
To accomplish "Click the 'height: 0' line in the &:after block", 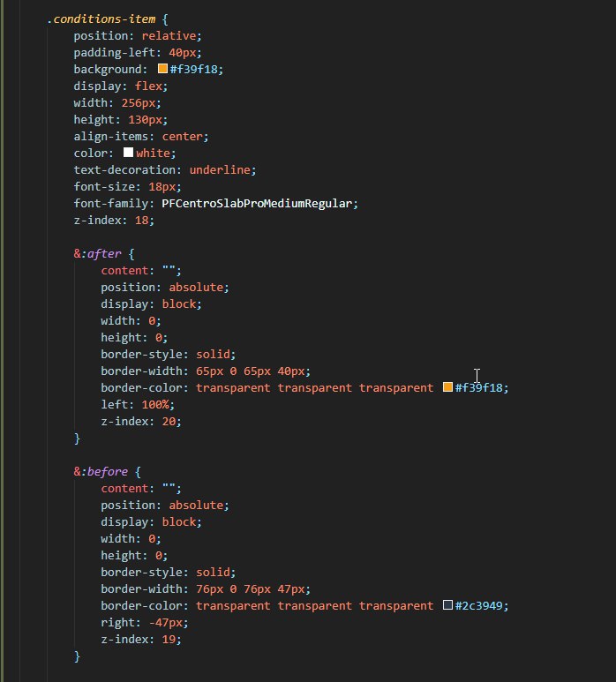I will click(x=134, y=338).
